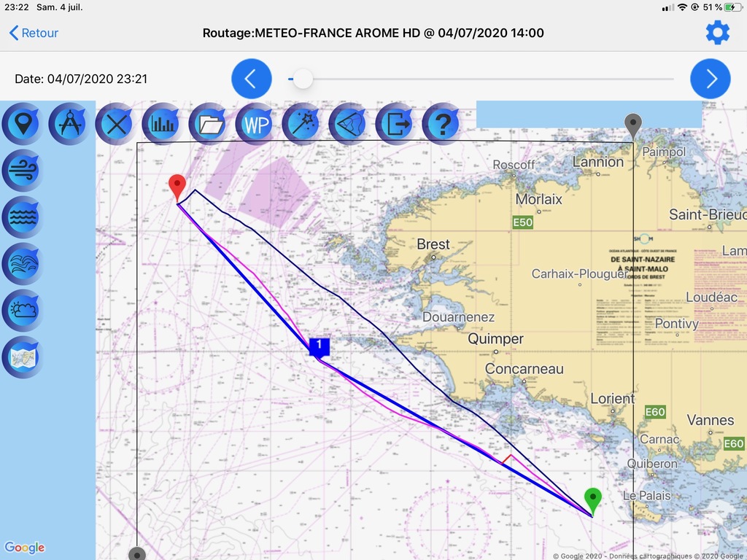Tap the Carnac label on map

pos(659,439)
